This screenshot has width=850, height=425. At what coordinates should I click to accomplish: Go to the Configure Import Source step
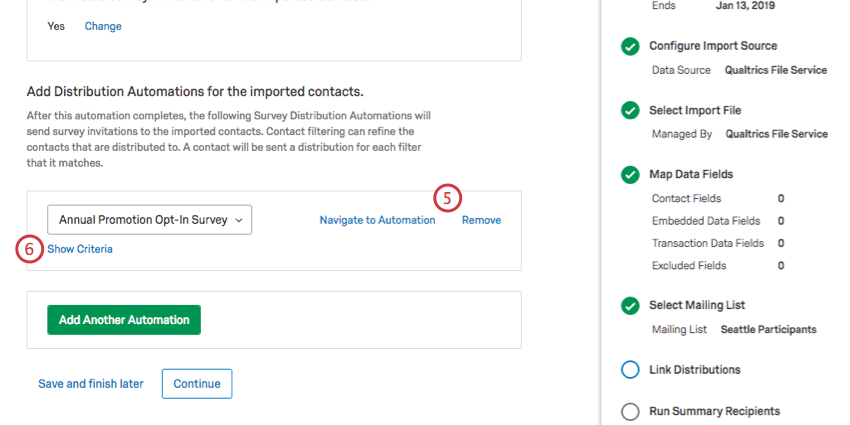coord(713,46)
